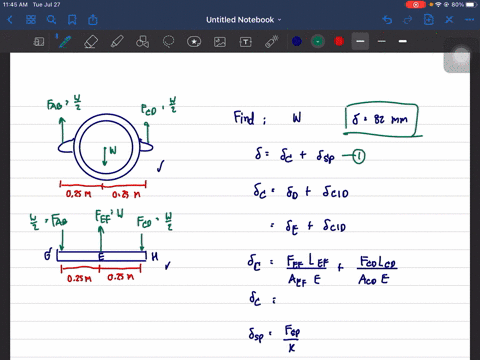Choose the dark blue pen color
The height and width of the screenshot is (360, 480).
click(x=297, y=41)
